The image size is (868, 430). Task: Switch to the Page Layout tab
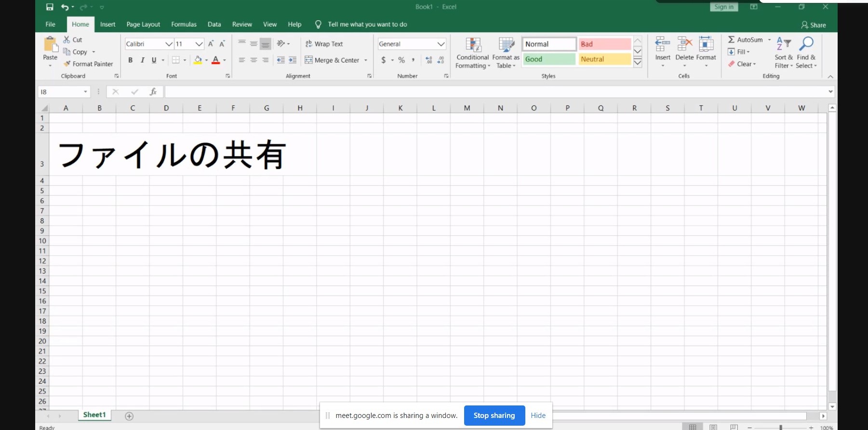tap(143, 24)
